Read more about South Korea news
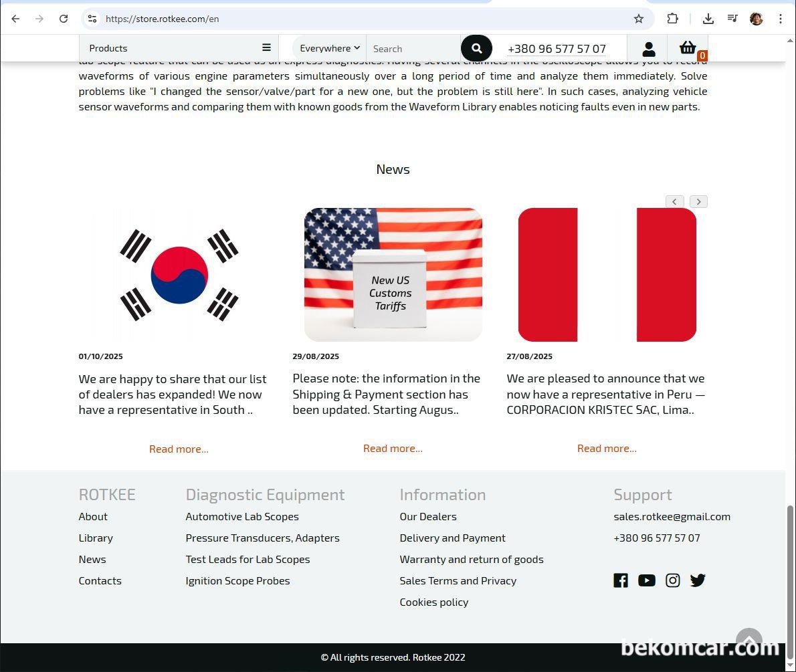796x672 pixels. coord(179,449)
